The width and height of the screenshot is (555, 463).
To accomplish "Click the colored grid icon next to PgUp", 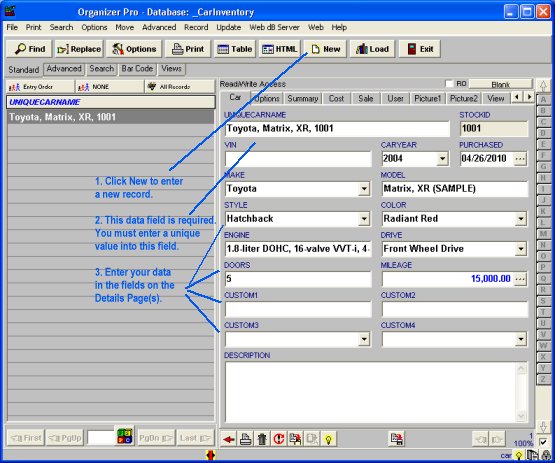I will click(x=125, y=436).
